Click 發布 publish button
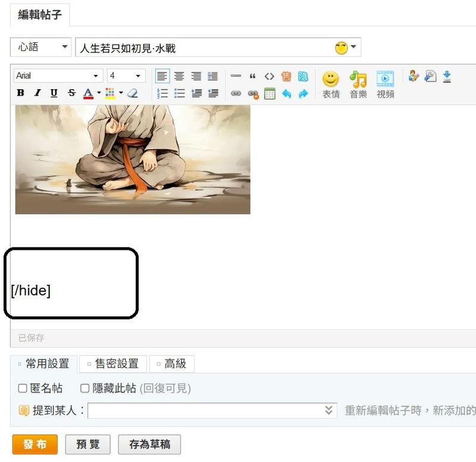 (35, 444)
